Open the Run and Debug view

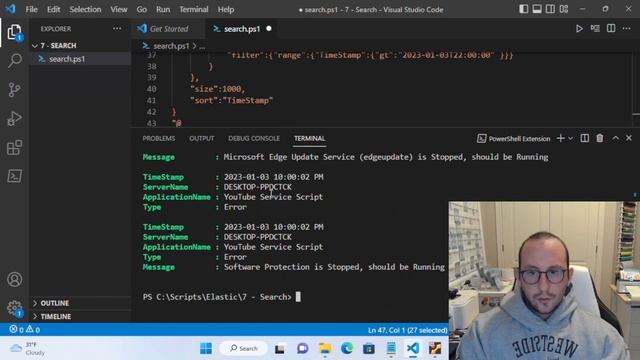pos(14,118)
